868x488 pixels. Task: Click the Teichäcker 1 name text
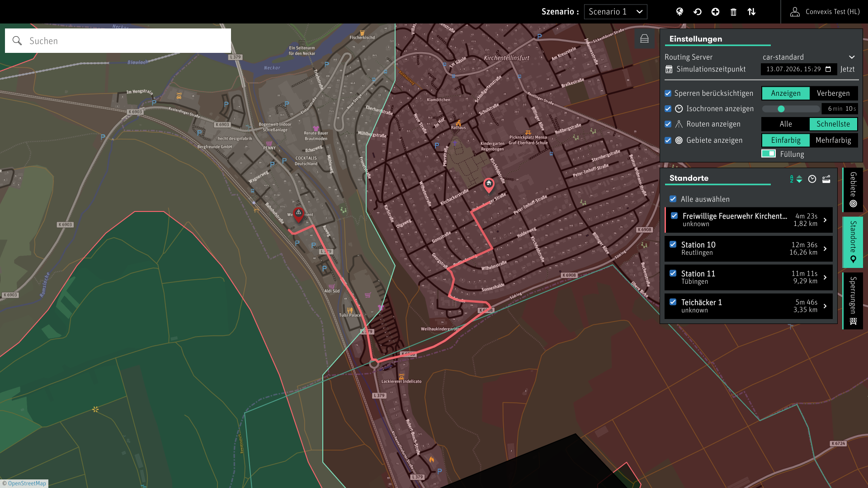tap(702, 302)
